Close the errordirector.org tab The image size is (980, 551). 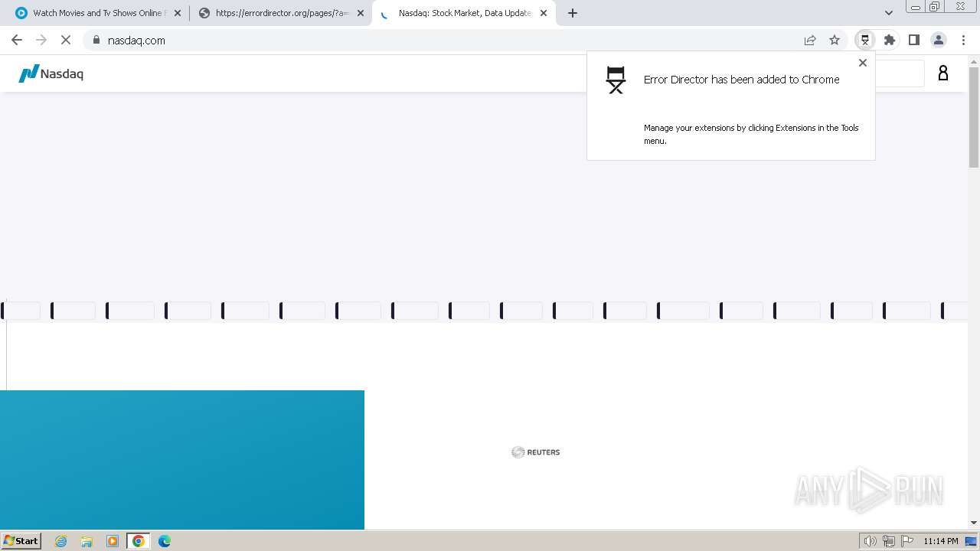361,13
